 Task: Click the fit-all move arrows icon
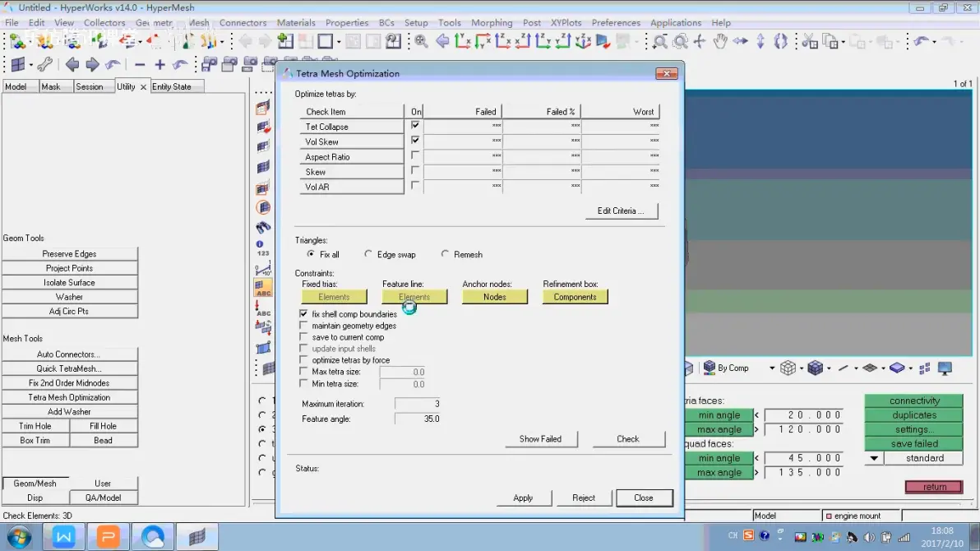pyautogui.click(x=700, y=41)
